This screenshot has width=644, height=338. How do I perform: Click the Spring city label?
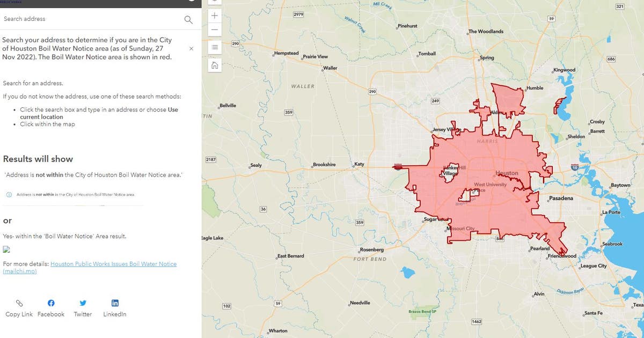(487, 58)
